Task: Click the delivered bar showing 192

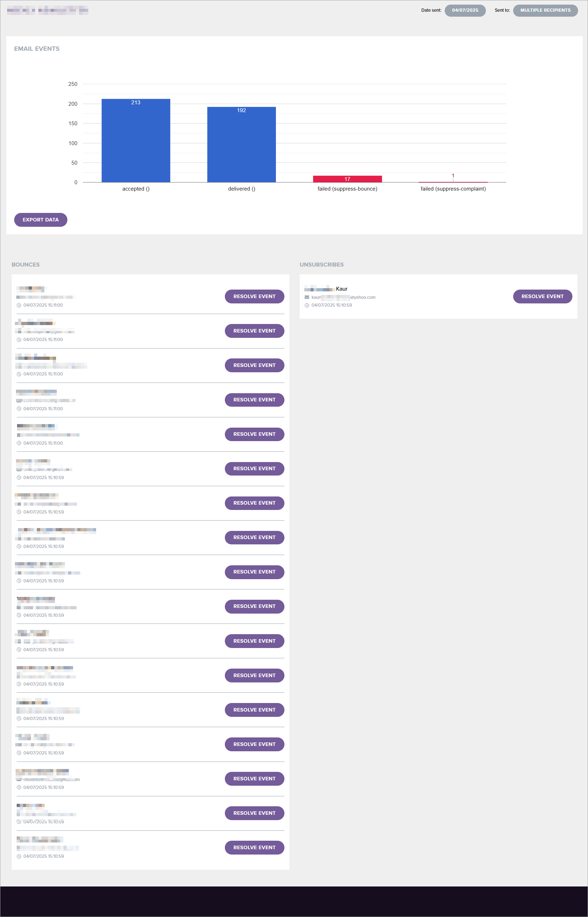Action: point(241,145)
